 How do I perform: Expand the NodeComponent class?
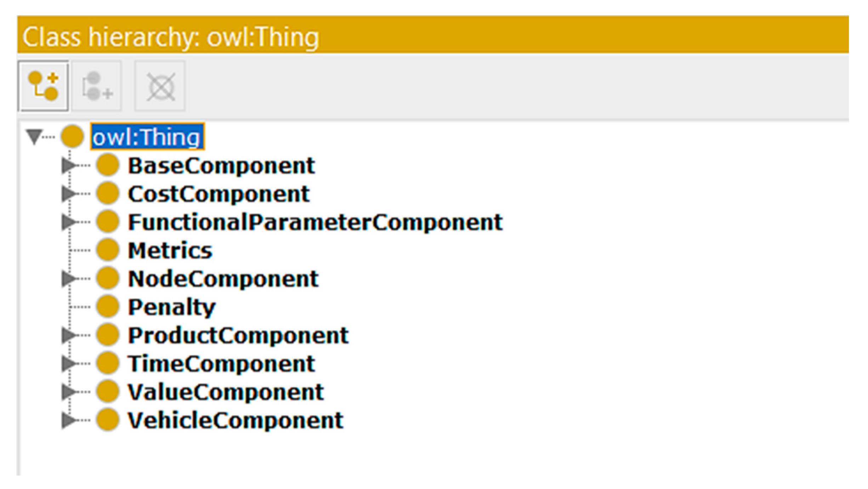(68, 278)
